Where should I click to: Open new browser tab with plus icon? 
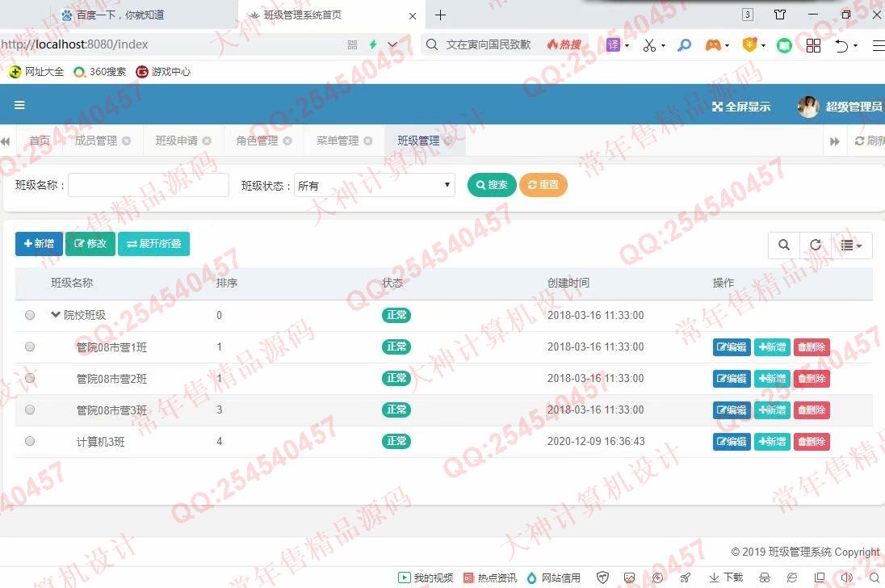[x=440, y=15]
